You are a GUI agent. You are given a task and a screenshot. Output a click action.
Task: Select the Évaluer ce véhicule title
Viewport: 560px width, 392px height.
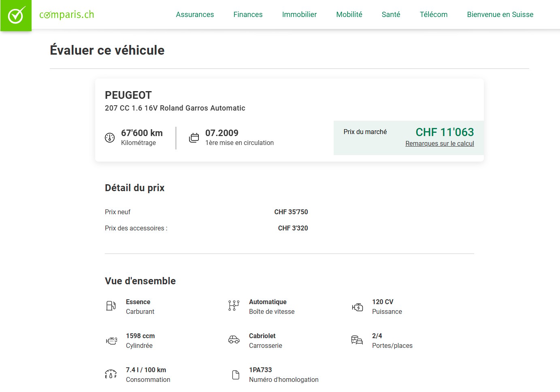click(x=107, y=50)
